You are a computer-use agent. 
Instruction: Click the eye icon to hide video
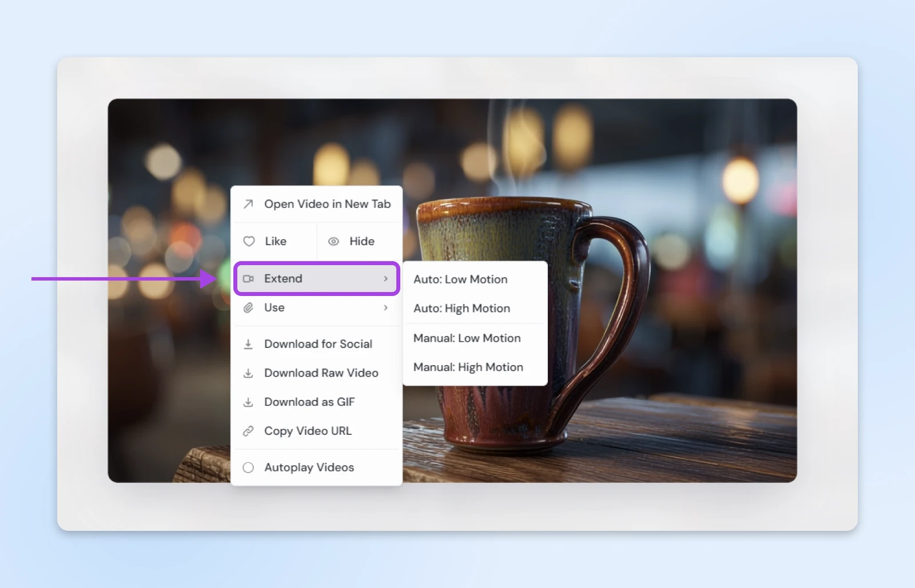(x=333, y=241)
